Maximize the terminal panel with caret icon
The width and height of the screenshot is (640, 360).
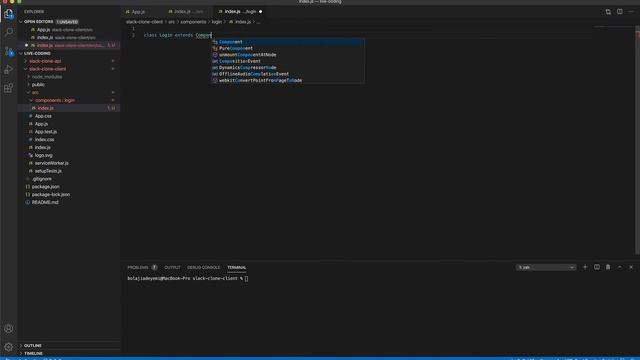click(x=620, y=267)
